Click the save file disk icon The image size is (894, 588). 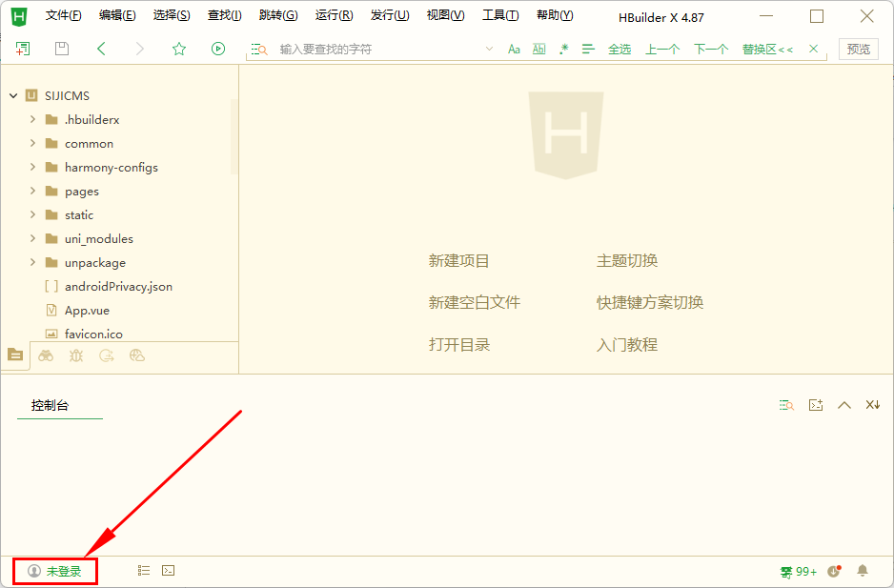pyautogui.click(x=62, y=49)
